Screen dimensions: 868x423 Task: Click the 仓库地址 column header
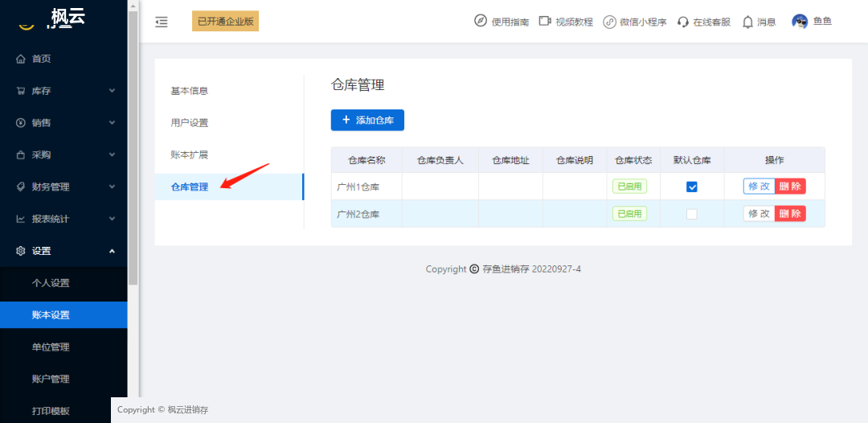(510, 161)
